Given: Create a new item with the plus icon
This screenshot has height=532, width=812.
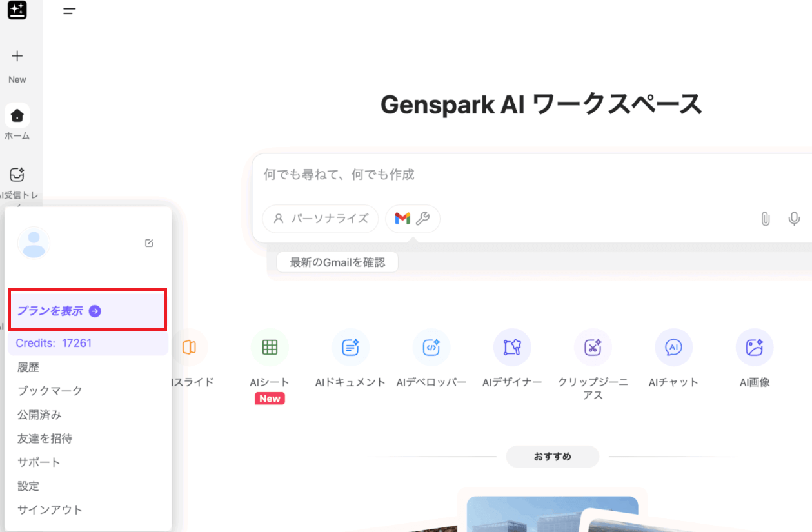Looking at the screenshot, I should click(x=17, y=57).
